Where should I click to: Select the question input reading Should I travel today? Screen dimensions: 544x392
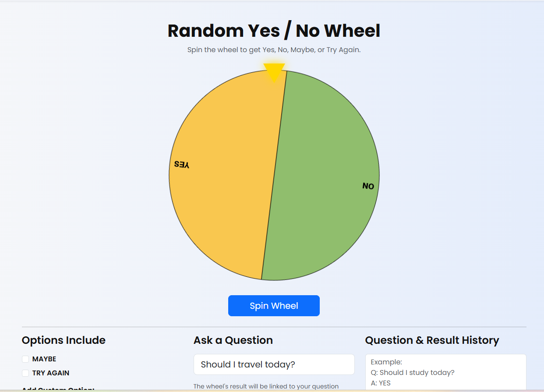coord(274,364)
